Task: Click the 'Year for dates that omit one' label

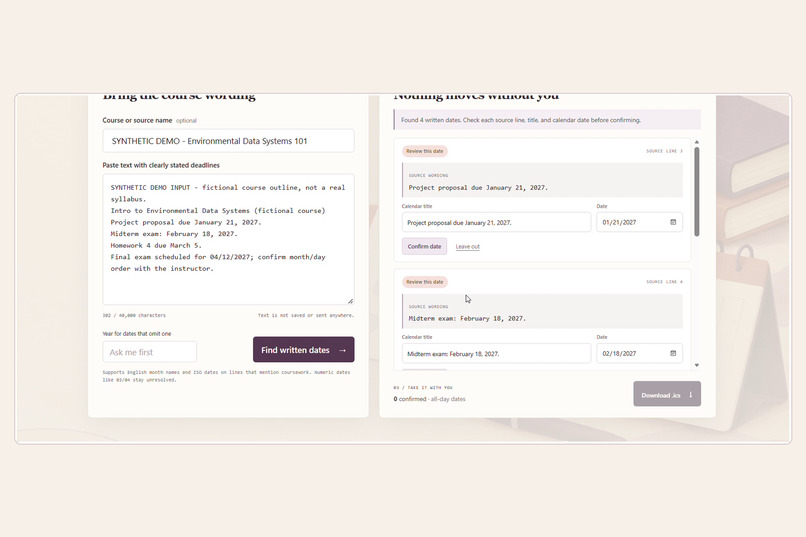Action: point(137,334)
